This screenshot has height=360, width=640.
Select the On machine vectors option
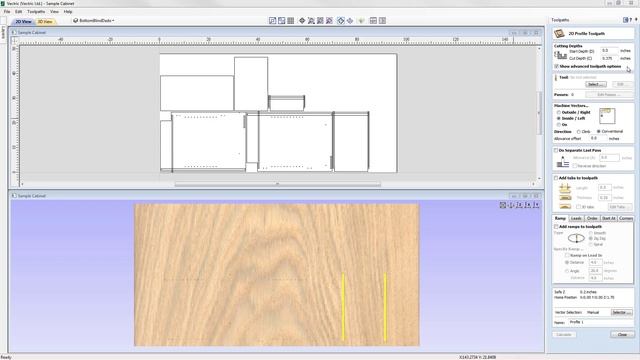pyautogui.click(x=559, y=124)
